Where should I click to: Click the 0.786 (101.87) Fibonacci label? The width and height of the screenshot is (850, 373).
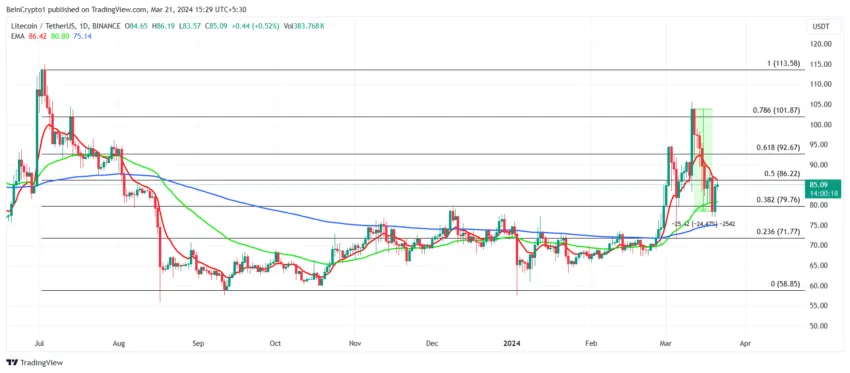(x=777, y=110)
